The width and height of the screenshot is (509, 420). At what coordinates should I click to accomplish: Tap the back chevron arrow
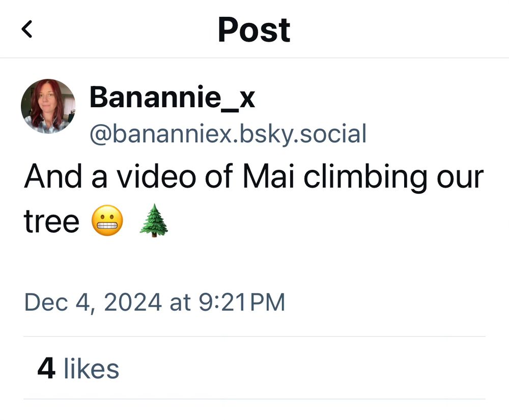(x=27, y=29)
